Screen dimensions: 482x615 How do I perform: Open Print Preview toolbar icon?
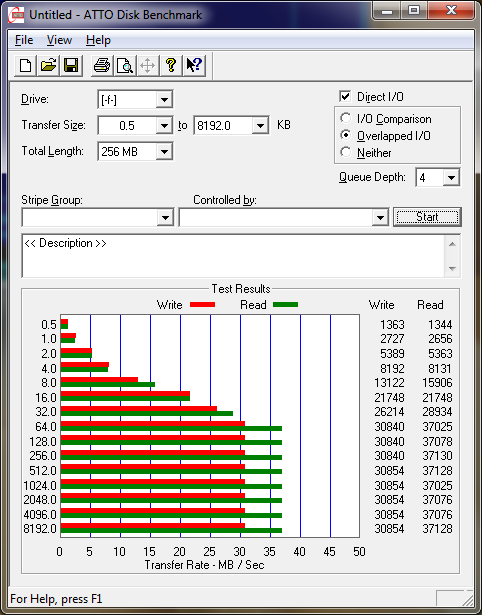coord(125,66)
